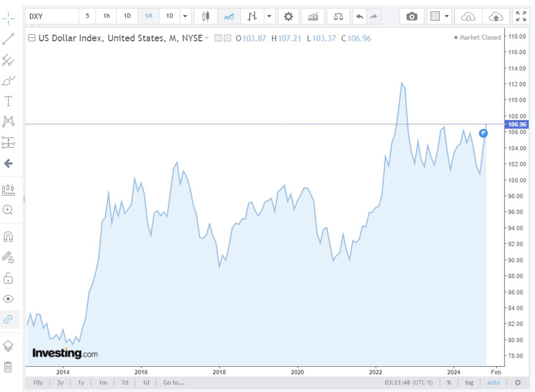Viewport: 535px width, 392px height.
Task: Toggle auto scale button
Action: [494, 382]
